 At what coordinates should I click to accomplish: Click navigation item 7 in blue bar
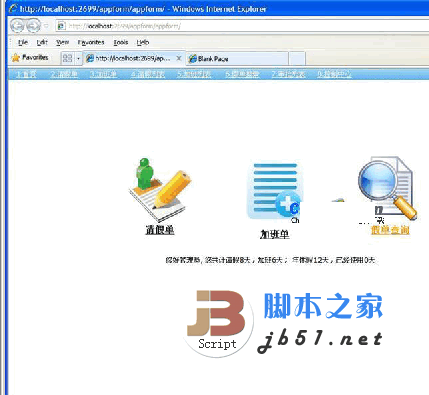288,74
